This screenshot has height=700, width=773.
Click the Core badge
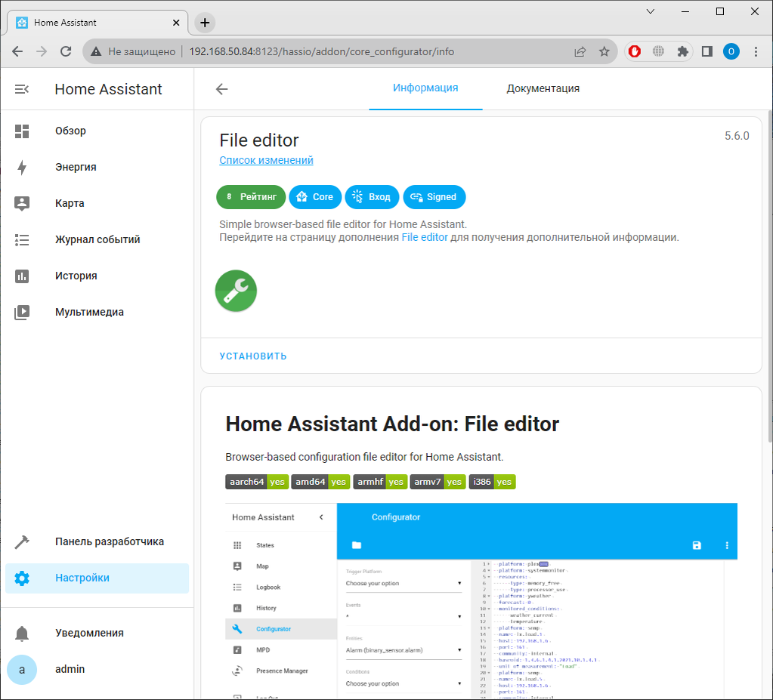tap(315, 197)
